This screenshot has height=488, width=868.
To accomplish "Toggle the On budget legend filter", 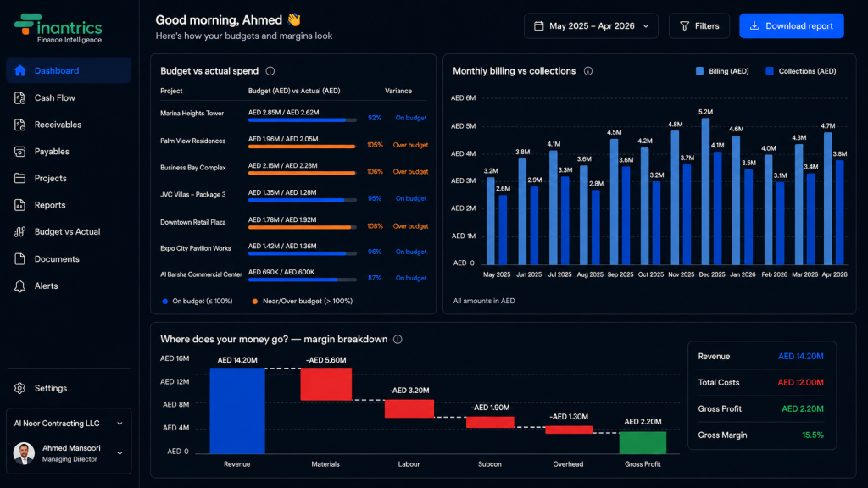I will tap(197, 301).
